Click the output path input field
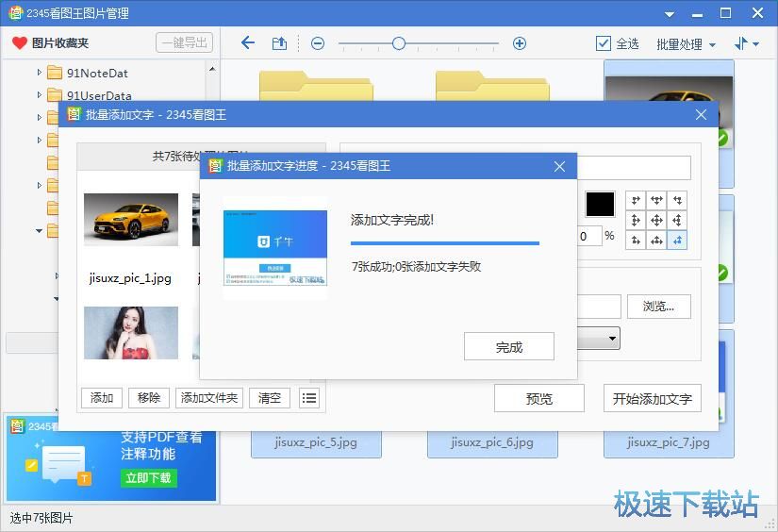 [599, 307]
